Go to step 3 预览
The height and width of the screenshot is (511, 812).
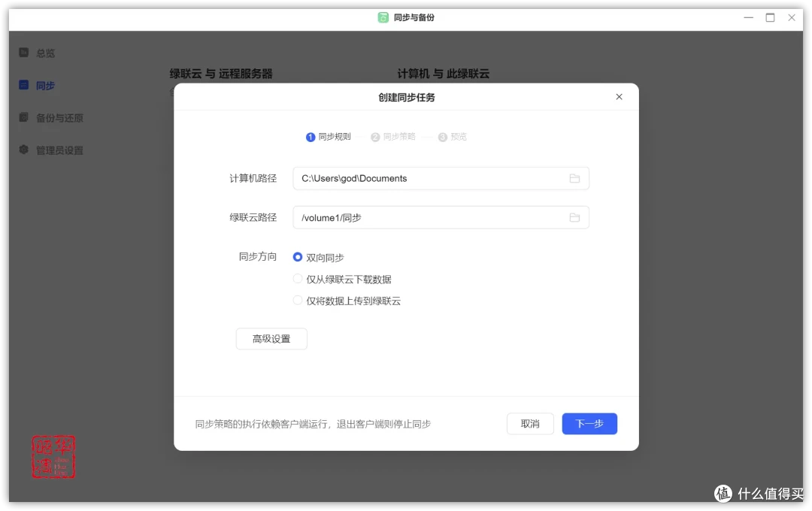click(x=453, y=137)
